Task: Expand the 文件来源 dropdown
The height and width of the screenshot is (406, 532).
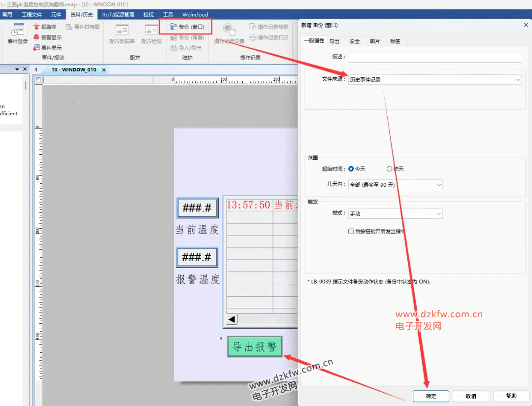Action: [434, 79]
